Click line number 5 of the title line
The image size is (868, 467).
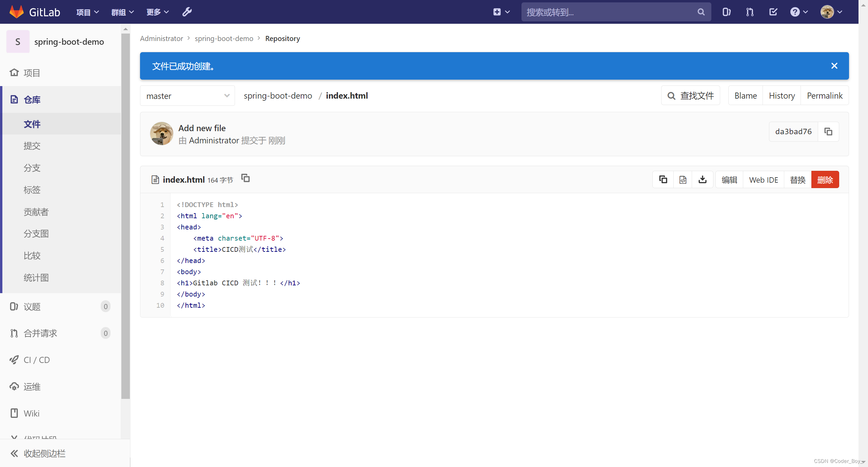[x=162, y=249]
